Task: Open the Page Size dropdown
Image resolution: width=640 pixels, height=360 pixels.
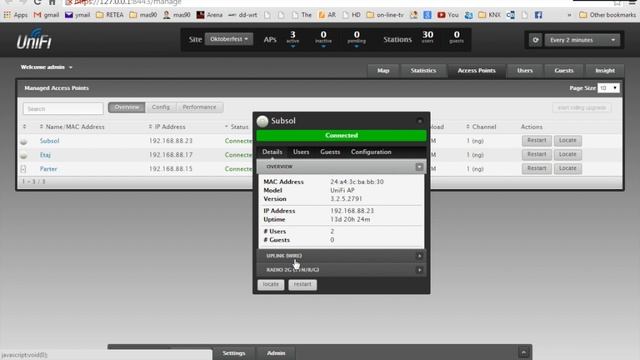Action: coord(608,88)
